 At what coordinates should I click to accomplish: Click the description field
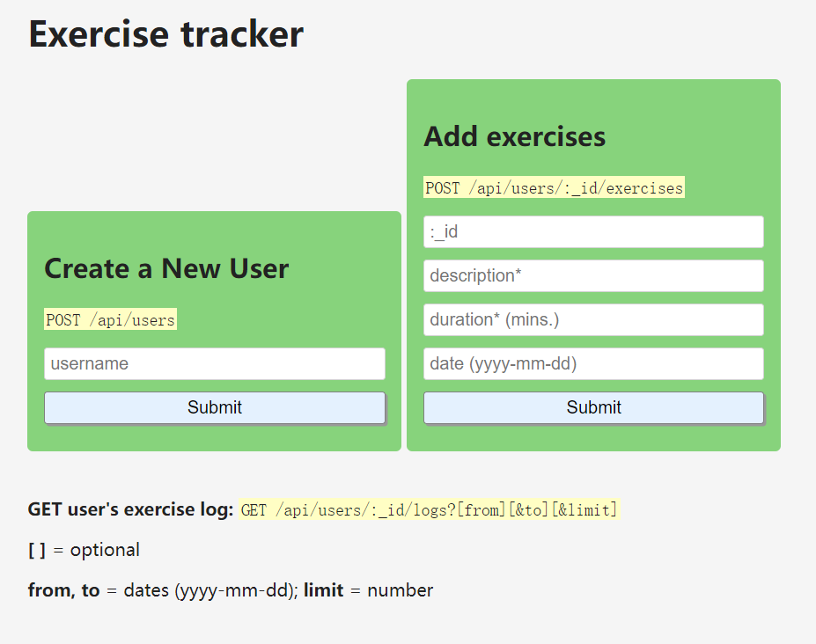[x=593, y=276]
